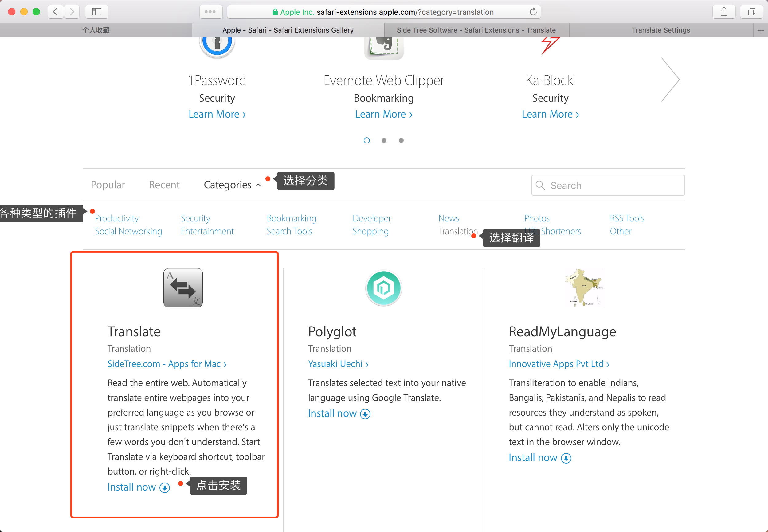Click the download icon beside ReadMyLanguage's Install now

point(566,458)
